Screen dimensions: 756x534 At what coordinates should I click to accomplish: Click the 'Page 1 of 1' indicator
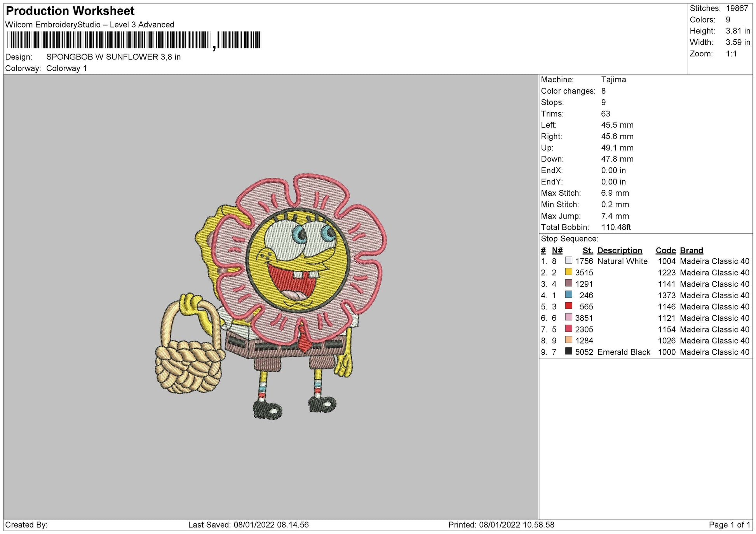(x=730, y=525)
